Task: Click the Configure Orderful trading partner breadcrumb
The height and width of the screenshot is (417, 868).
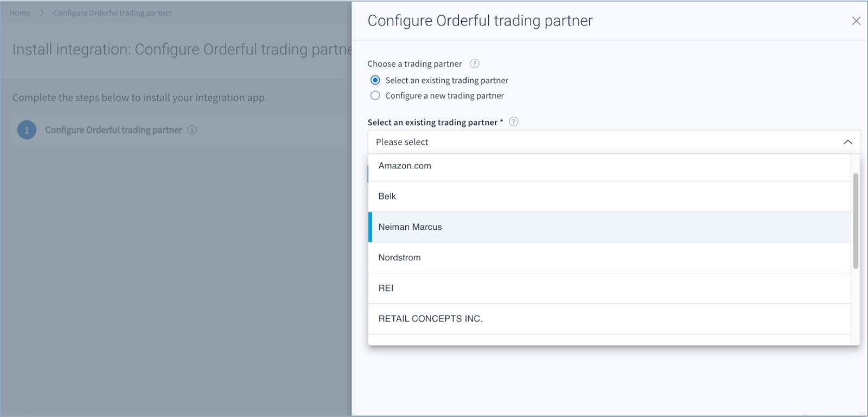Action: (112, 13)
